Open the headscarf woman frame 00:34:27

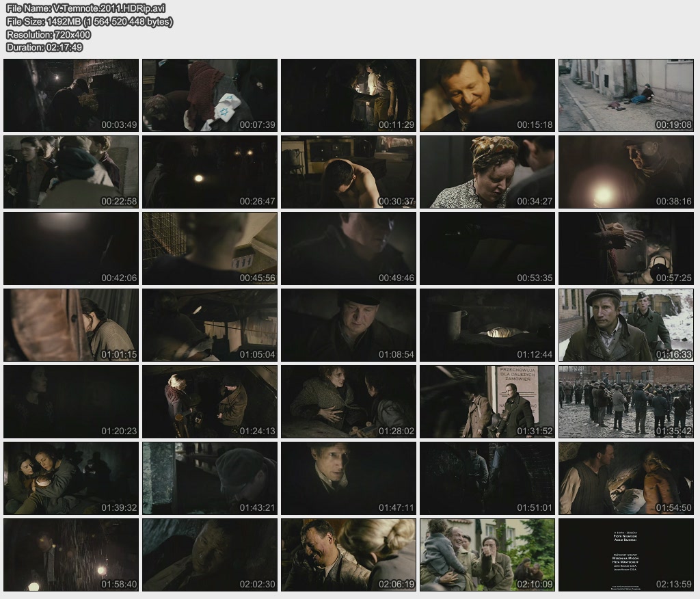tap(487, 172)
